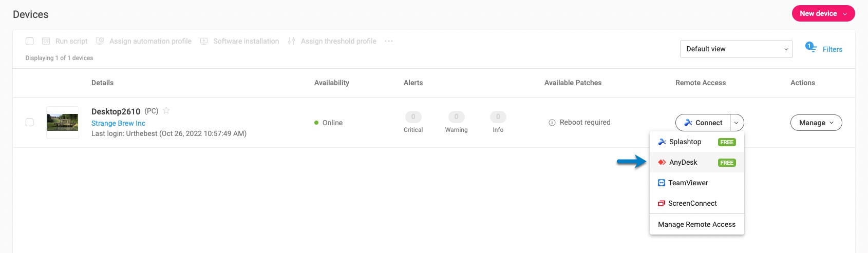
Task: Choose AnyDesk from remote access menu
Action: coord(684,162)
